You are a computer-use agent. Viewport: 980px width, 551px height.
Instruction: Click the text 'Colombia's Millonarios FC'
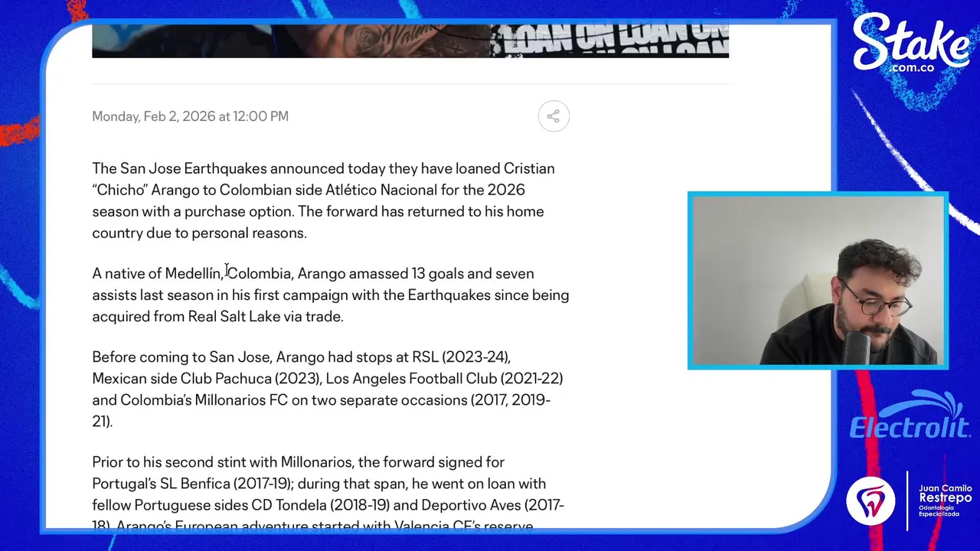click(x=204, y=399)
